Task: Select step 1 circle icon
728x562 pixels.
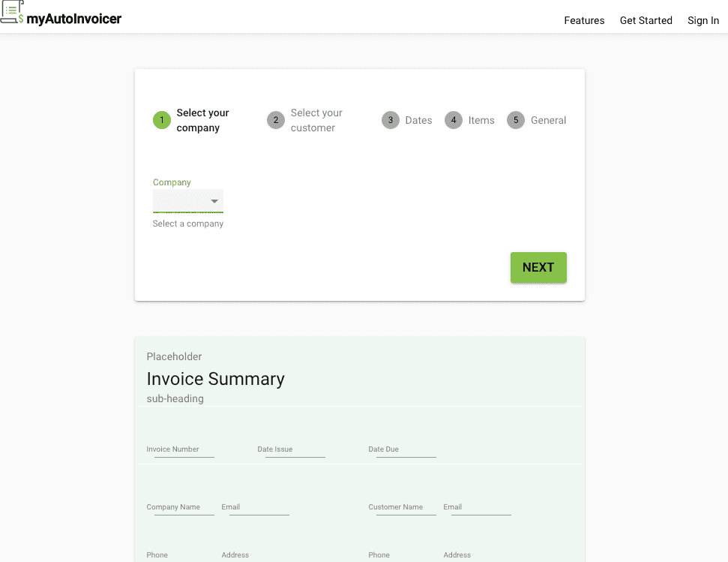Action: 162,120
